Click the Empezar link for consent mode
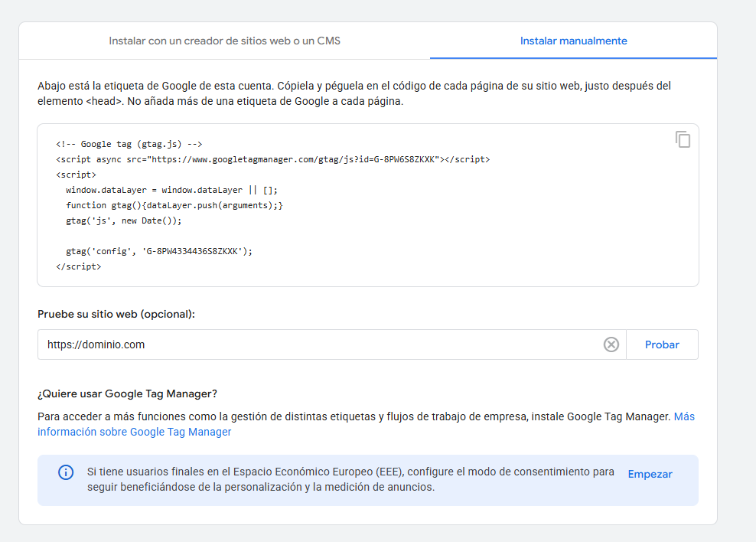Image resolution: width=756 pixels, height=542 pixels. 650,474
